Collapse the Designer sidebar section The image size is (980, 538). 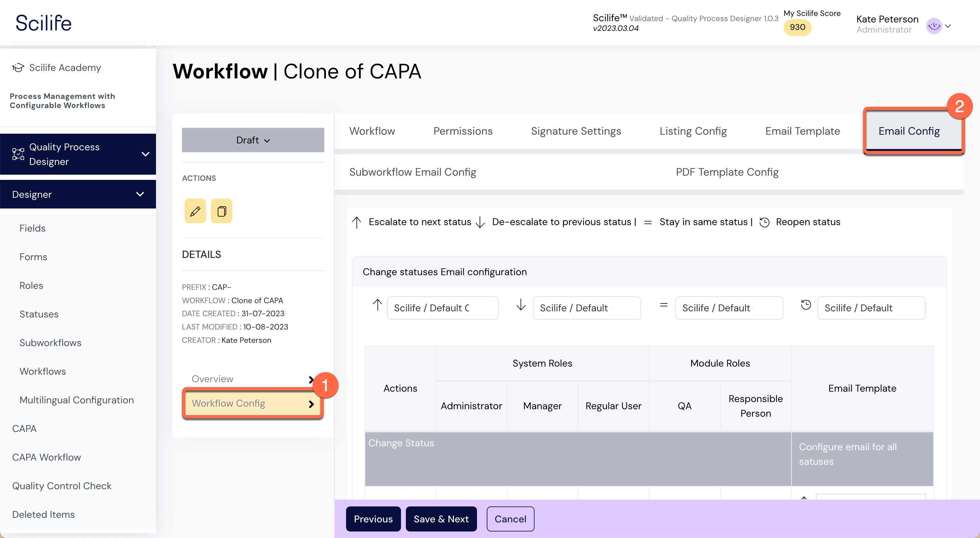140,194
